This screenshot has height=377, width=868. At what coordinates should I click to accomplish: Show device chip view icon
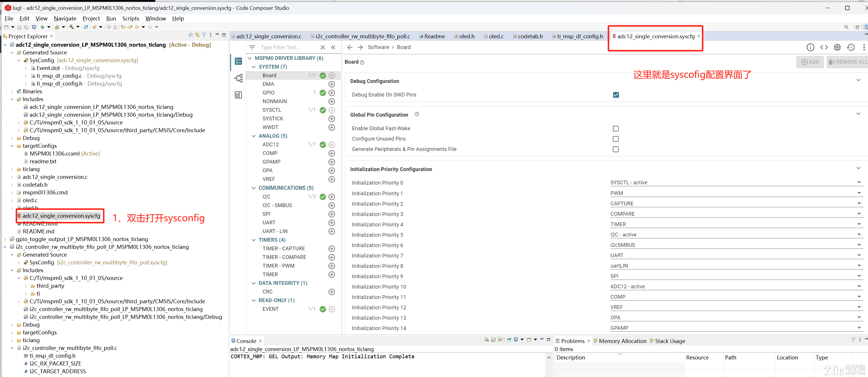point(837,48)
